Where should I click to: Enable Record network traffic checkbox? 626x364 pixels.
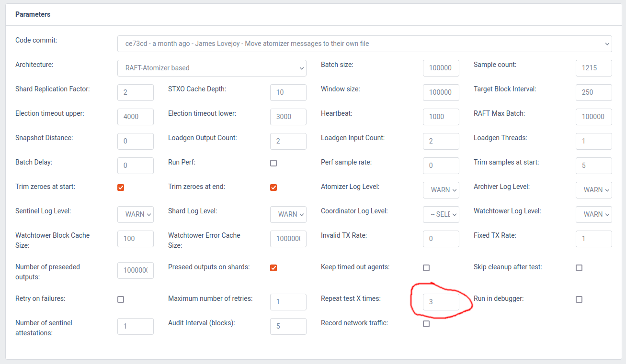click(426, 324)
